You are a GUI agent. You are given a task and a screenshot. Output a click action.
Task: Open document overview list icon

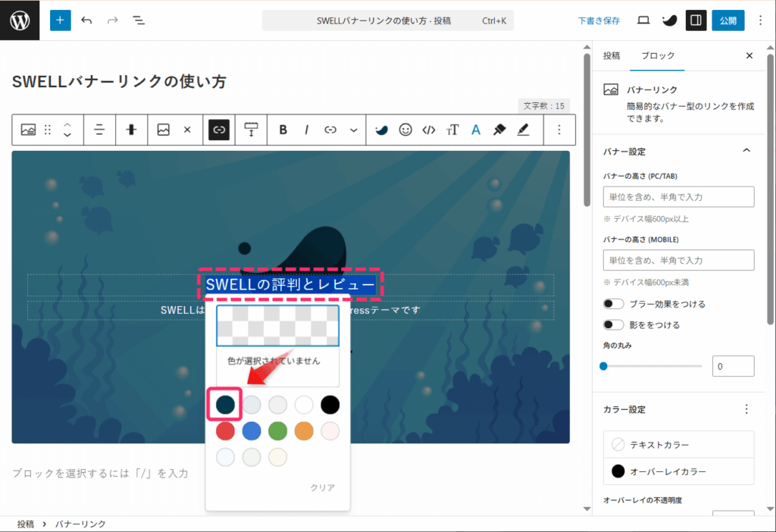[x=139, y=20]
